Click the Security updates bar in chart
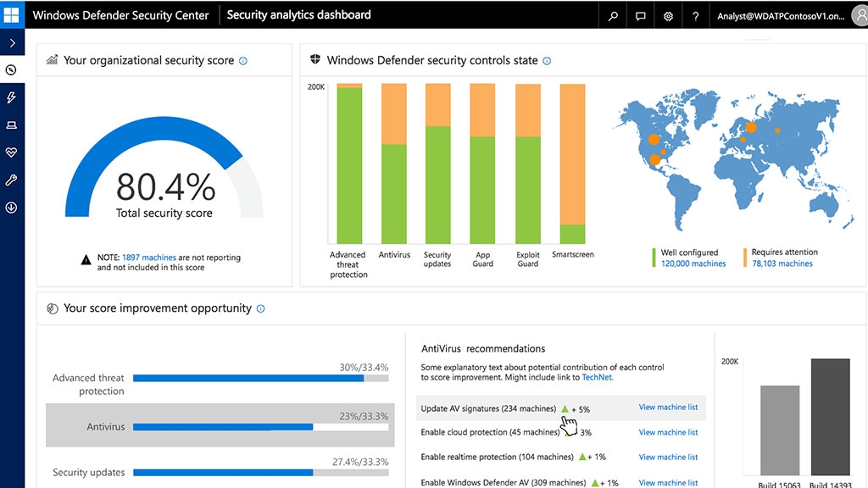This screenshot has width=868, height=488. [437, 164]
